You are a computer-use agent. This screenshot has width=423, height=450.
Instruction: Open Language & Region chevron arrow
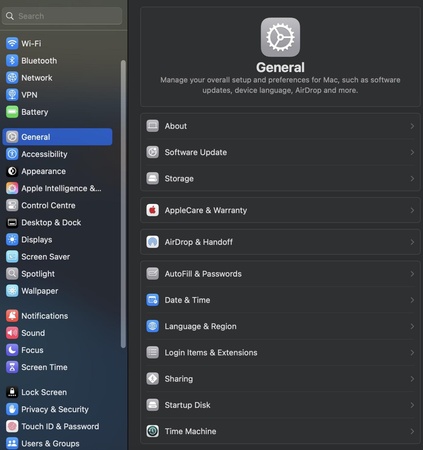click(412, 326)
